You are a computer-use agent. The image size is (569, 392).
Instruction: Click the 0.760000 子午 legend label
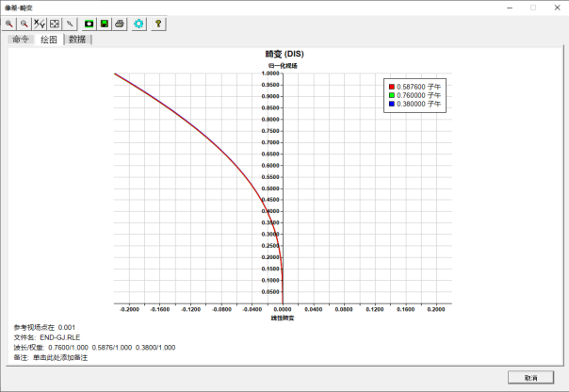pyautogui.click(x=418, y=95)
